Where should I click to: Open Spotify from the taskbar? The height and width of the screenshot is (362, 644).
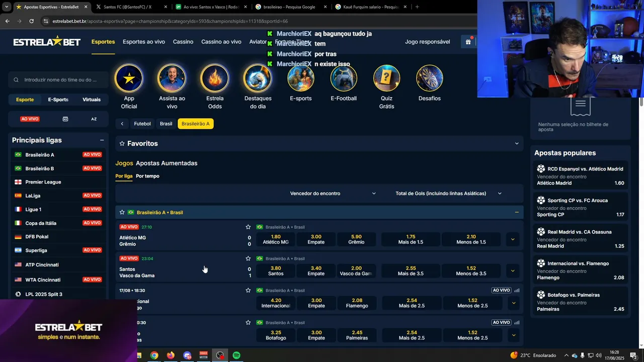coord(236,355)
